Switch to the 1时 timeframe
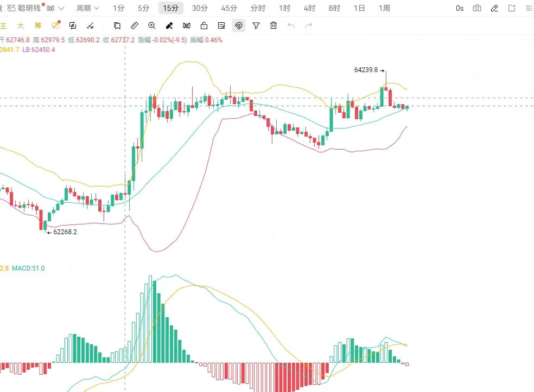This screenshot has width=534, height=392. coord(284,8)
